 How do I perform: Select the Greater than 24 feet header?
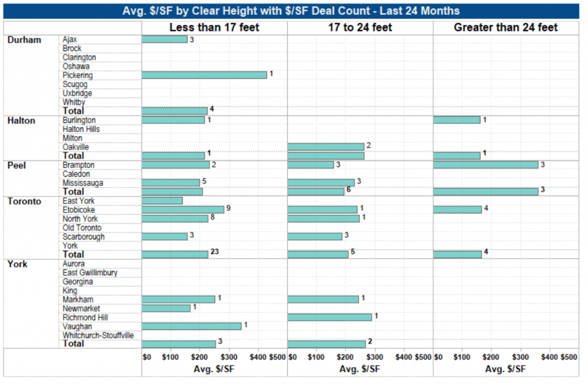[x=506, y=28]
